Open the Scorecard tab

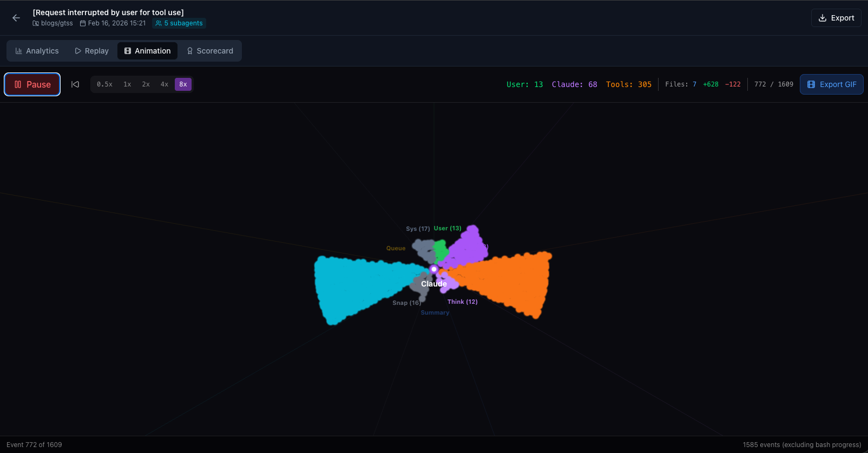(x=210, y=51)
